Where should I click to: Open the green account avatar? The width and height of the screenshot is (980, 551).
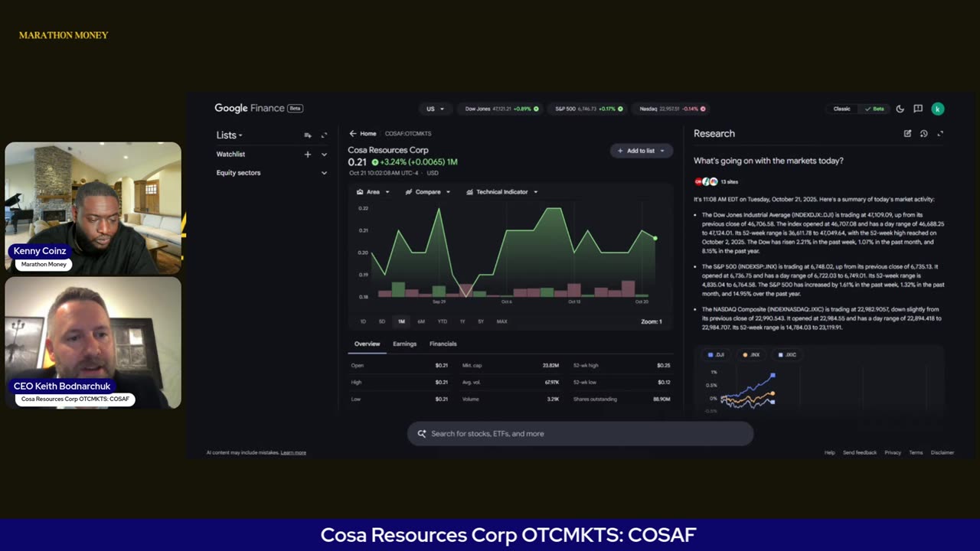tap(937, 109)
